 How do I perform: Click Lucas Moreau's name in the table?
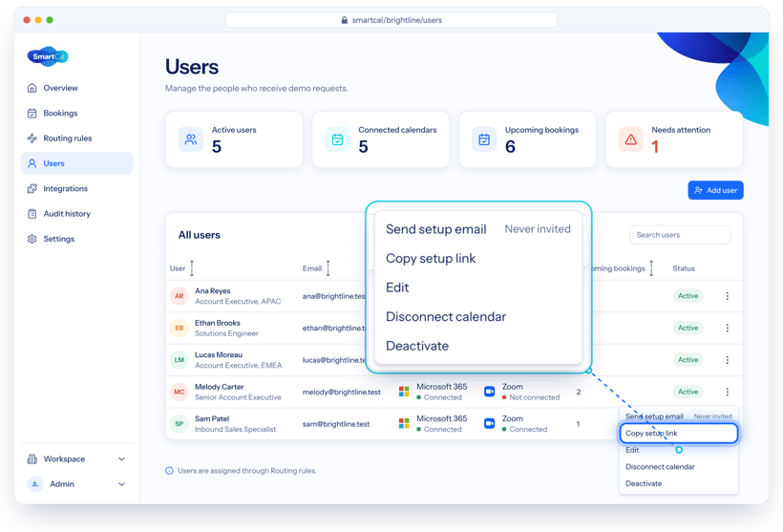219,354
